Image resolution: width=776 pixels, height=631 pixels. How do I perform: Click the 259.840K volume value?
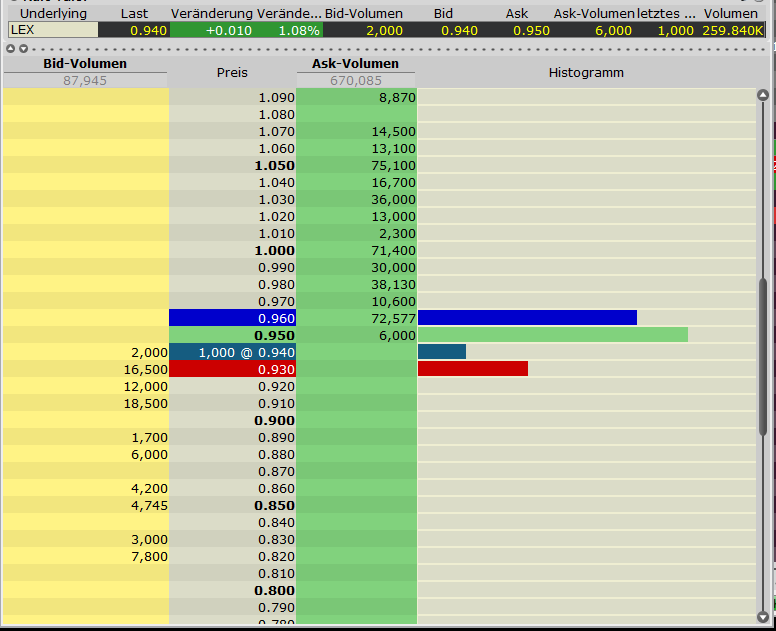point(733,31)
